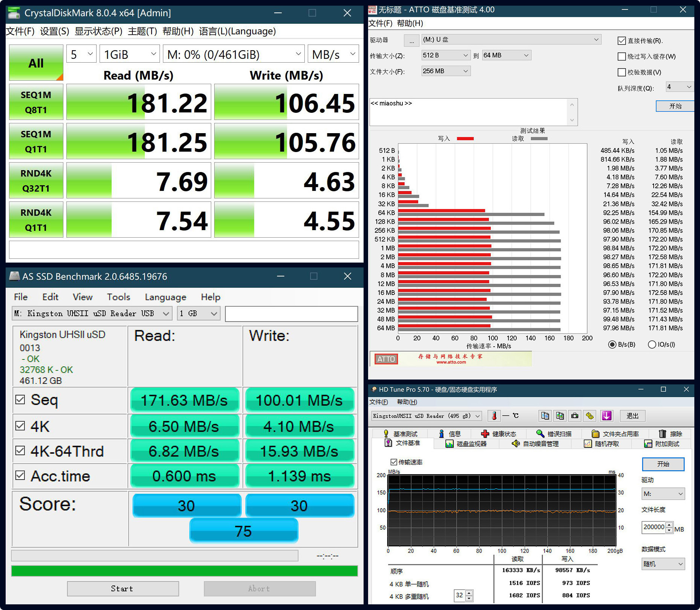Click the AS SSD Benchmark title bar icon
This screenshot has height=610, width=700.
[14, 276]
